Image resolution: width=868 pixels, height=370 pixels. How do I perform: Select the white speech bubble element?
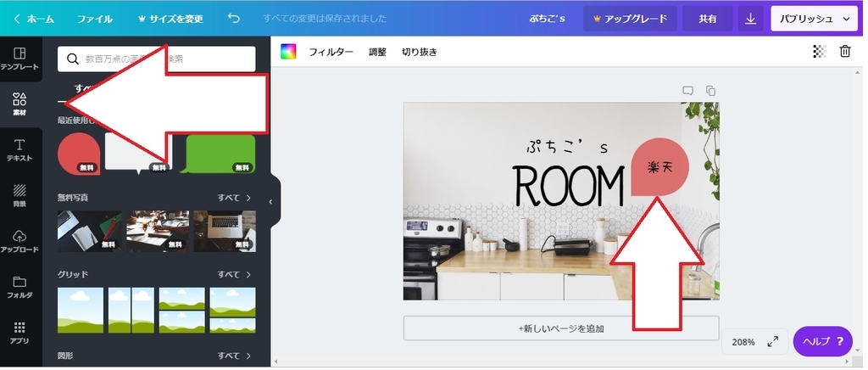pos(138,154)
